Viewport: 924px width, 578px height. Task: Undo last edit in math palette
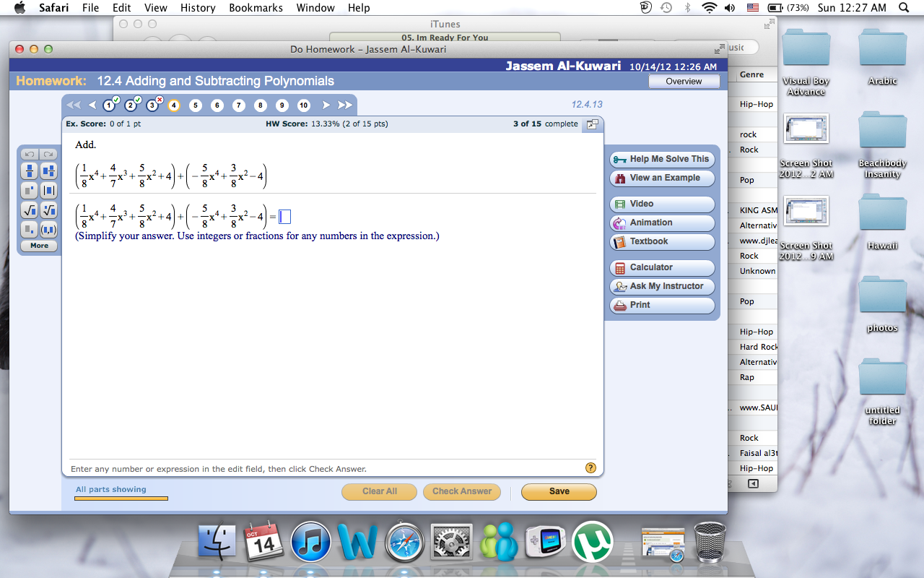pyautogui.click(x=29, y=154)
